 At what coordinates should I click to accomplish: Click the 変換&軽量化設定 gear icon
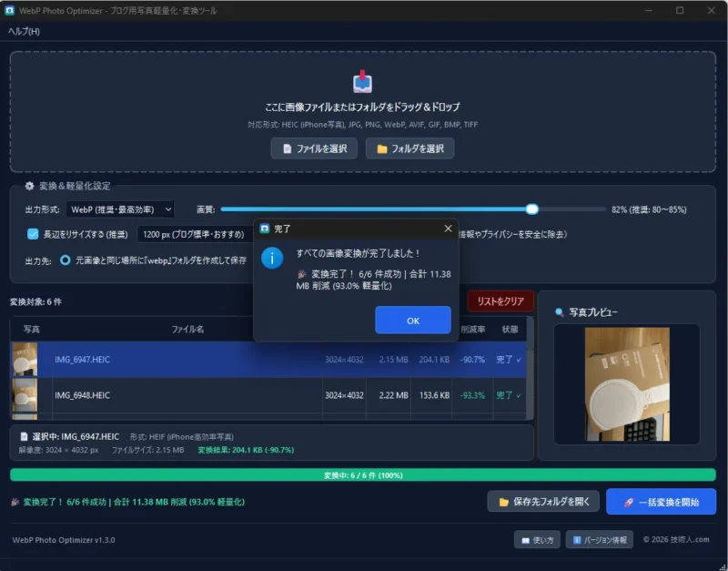(x=29, y=186)
